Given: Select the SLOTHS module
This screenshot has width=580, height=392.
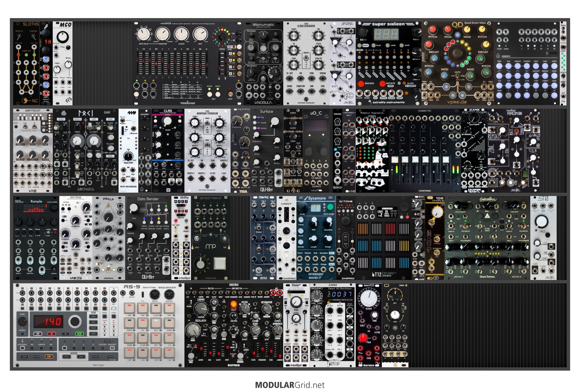Looking at the screenshot, I should point(26,63).
